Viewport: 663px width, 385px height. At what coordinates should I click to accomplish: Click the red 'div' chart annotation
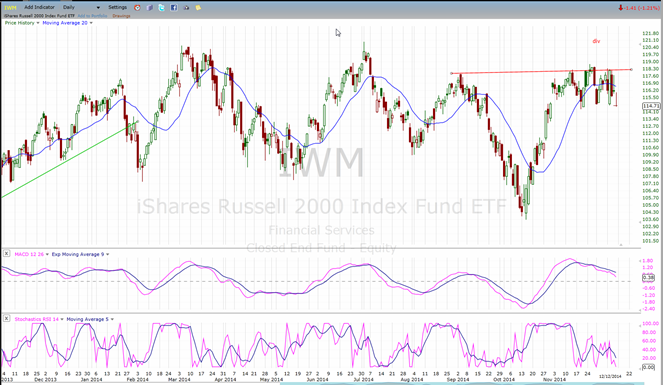pyautogui.click(x=596, y=41)
